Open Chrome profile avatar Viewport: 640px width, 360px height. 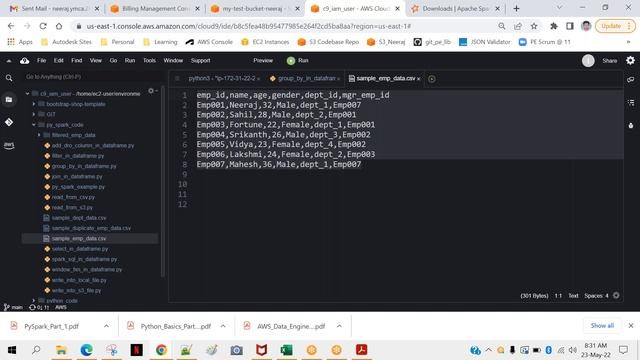click(x=586, y=26)
